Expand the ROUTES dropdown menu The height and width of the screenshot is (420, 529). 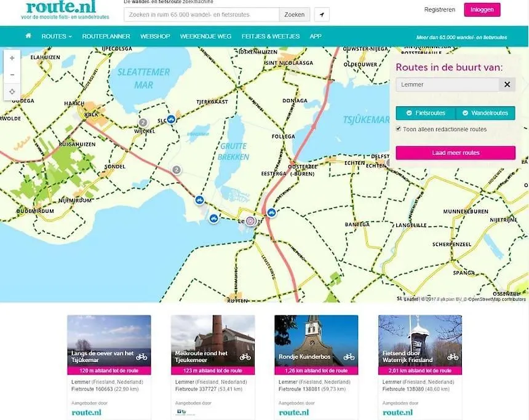coord(57,36)
